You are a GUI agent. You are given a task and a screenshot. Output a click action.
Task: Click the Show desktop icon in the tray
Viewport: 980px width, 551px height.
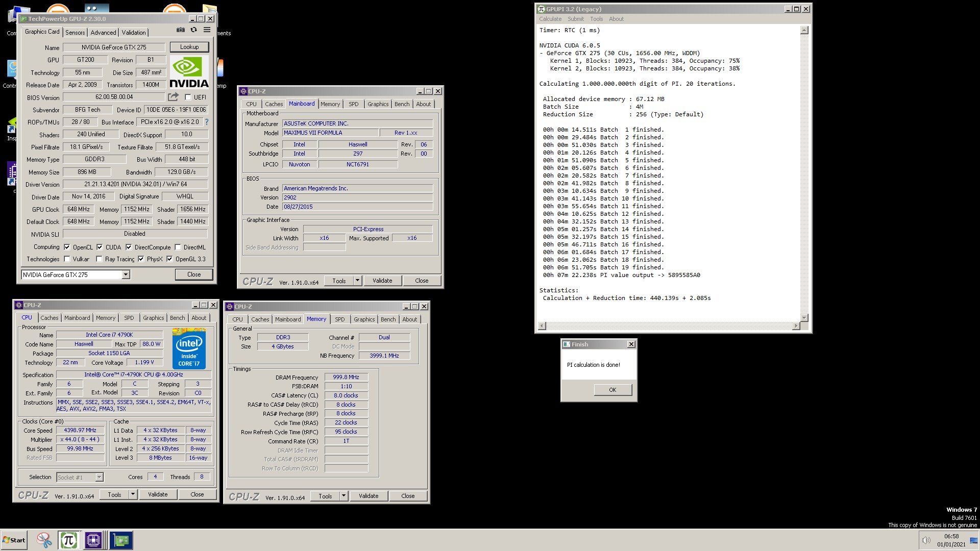974,540
